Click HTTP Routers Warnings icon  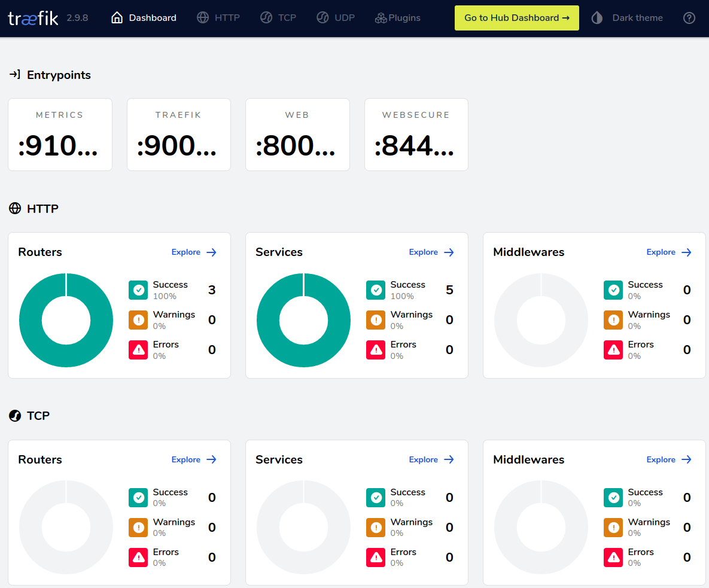[x=138, y=320]
